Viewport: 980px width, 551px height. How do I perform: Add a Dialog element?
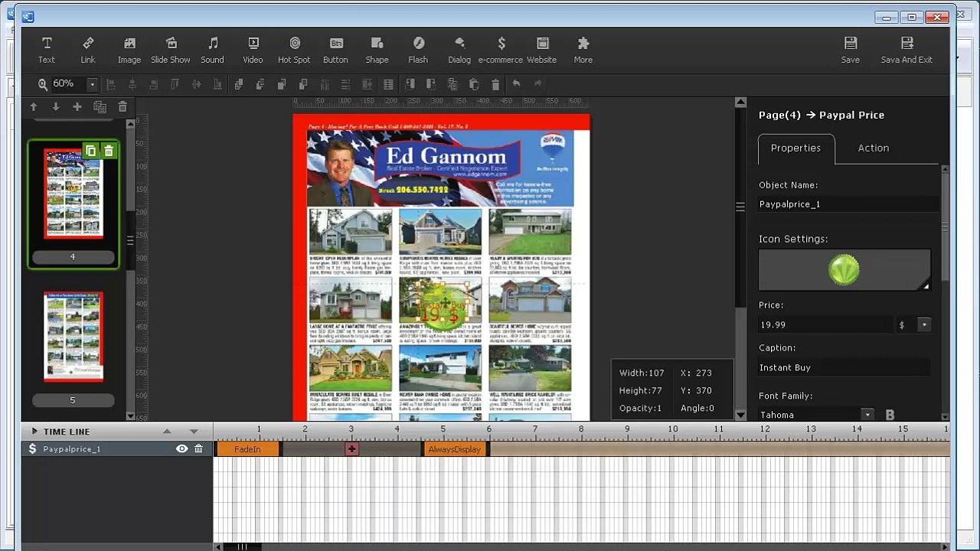coord(459,50)
